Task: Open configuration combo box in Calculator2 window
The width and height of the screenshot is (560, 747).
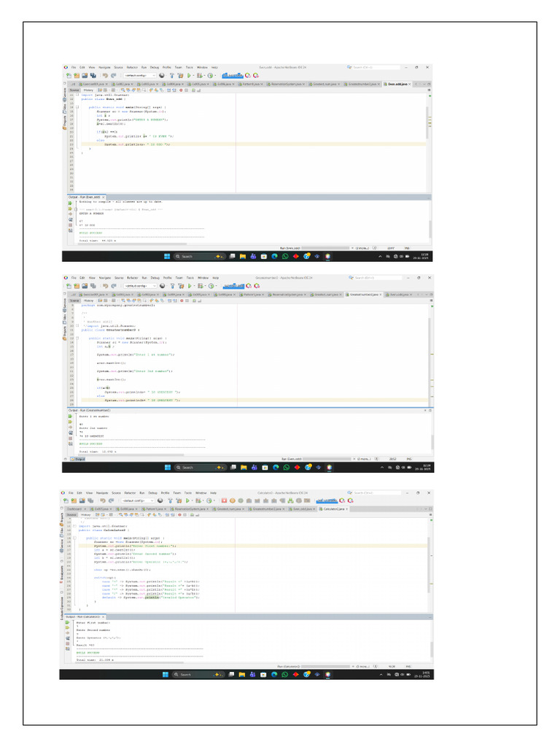Action: coord(138,500)
